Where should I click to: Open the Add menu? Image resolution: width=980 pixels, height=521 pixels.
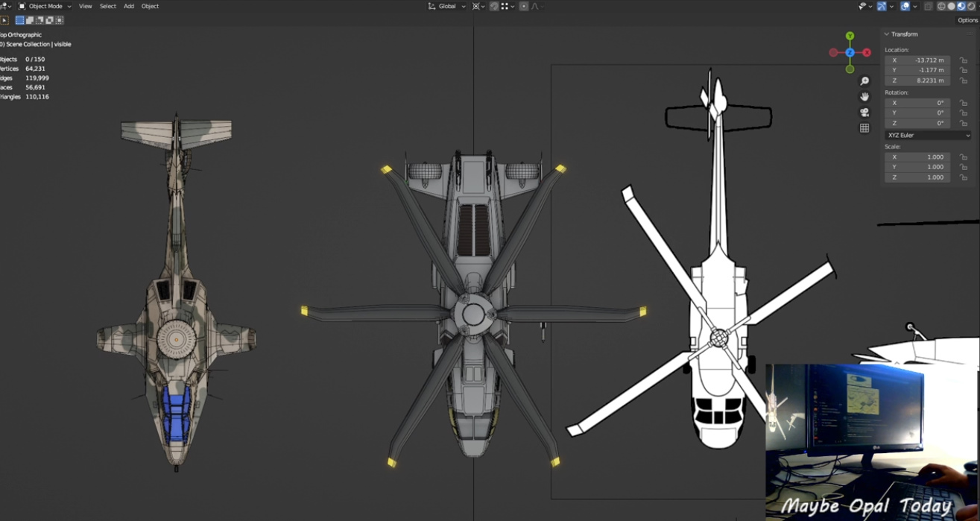(x=129, y=6)
